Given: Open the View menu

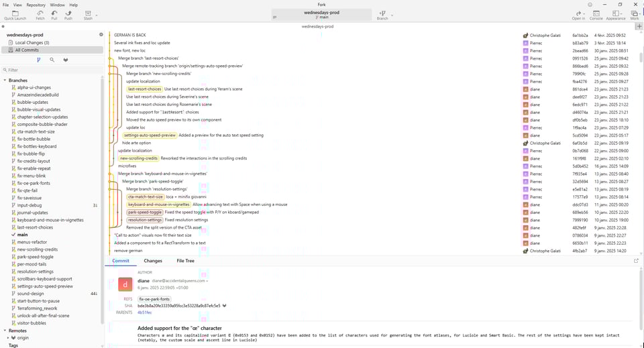Looking at the screenshot, I should [x=17, y=5].
